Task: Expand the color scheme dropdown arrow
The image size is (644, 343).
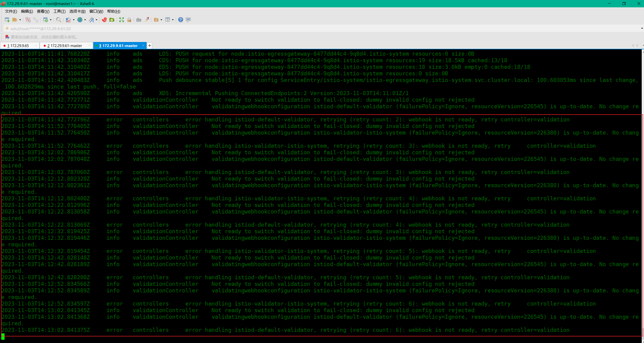Action: tap(74, 20)
